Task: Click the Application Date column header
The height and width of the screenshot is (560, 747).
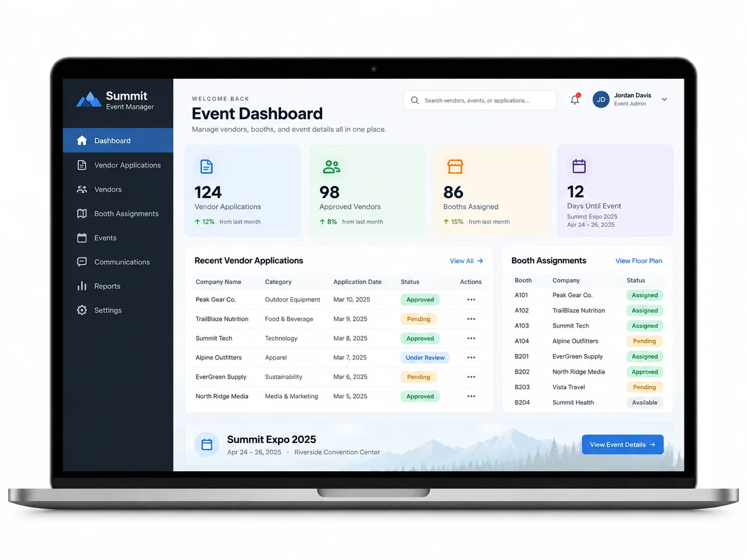Action: coord(358,282)
